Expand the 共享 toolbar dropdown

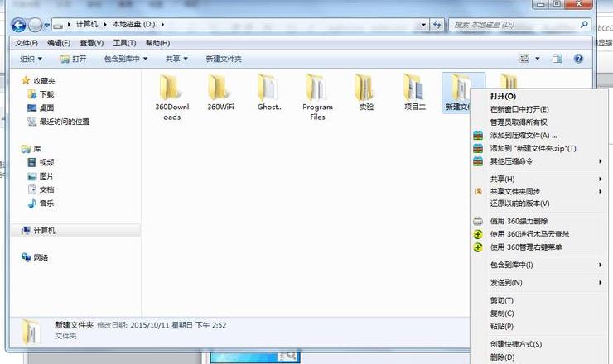click(x=176, y=59)
